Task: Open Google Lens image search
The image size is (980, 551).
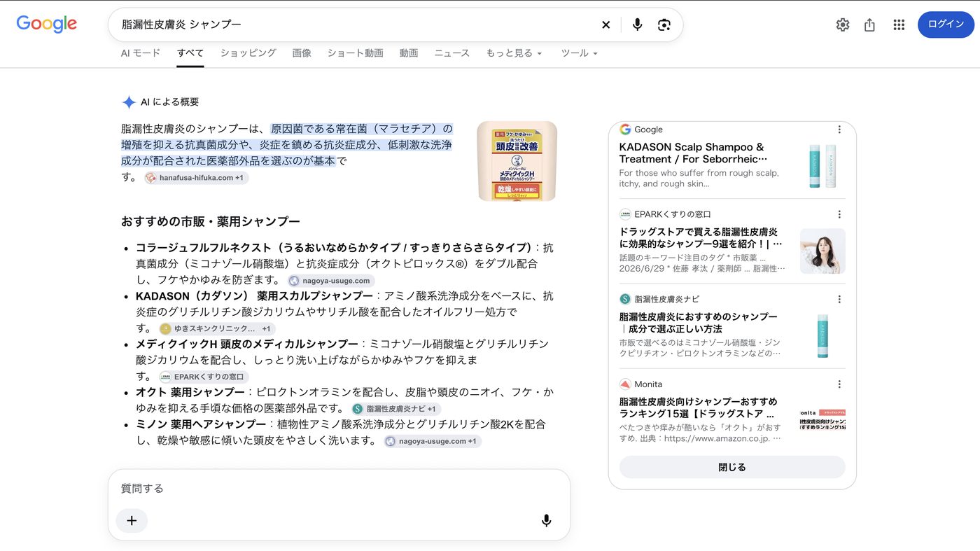Action: click(x=664, y=25)
